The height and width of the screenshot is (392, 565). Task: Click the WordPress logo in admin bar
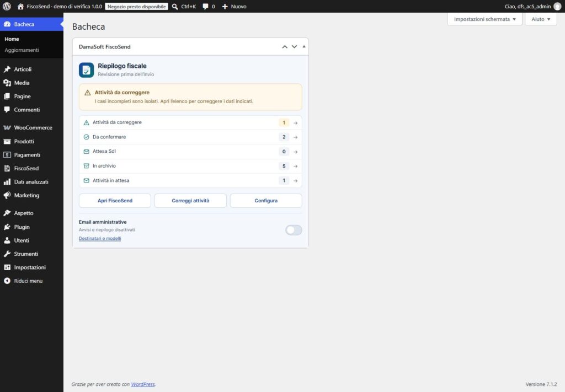point(7,7)
